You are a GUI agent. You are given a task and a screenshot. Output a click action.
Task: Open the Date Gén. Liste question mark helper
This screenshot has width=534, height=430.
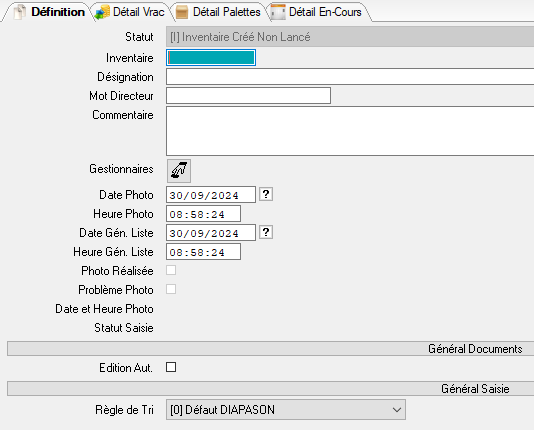tap(266, 233)
